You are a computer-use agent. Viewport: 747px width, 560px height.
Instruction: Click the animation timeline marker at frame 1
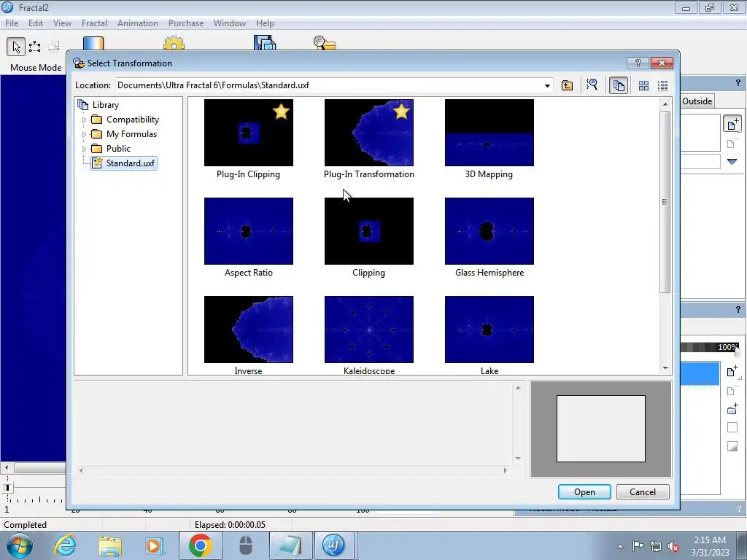pyautogui.click(x=7, y=488)
